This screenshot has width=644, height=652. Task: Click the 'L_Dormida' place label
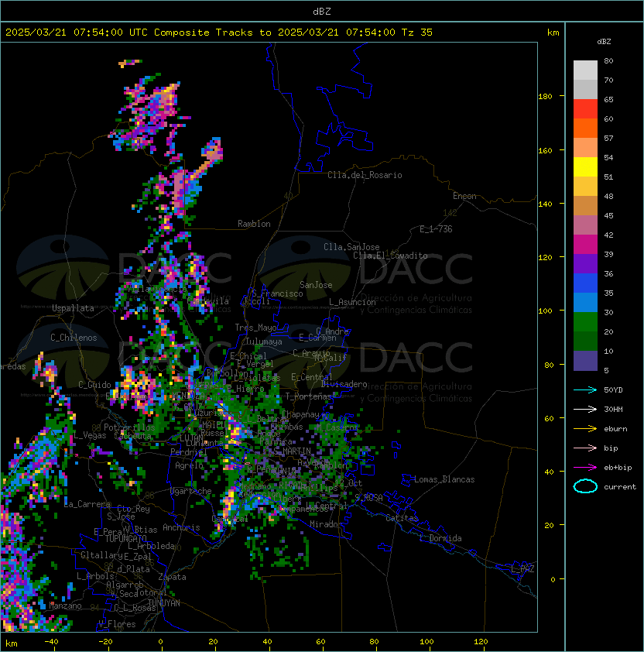(x=440, y=538)
